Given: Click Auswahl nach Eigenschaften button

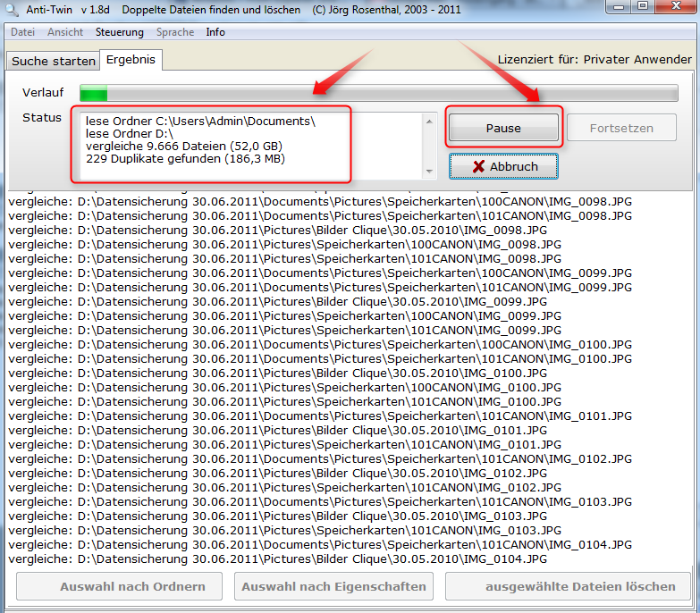Looking at the screenshot, I should coord(333,586).
